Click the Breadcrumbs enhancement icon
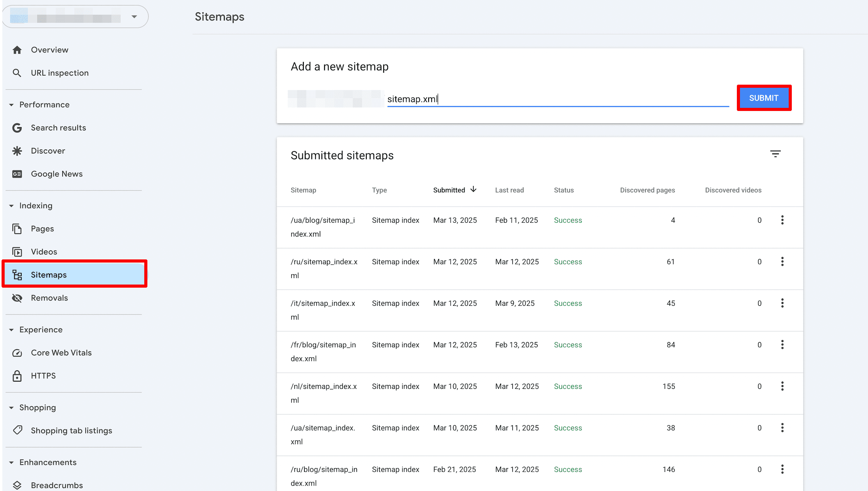The image size is (868, 491). point(17,485)
